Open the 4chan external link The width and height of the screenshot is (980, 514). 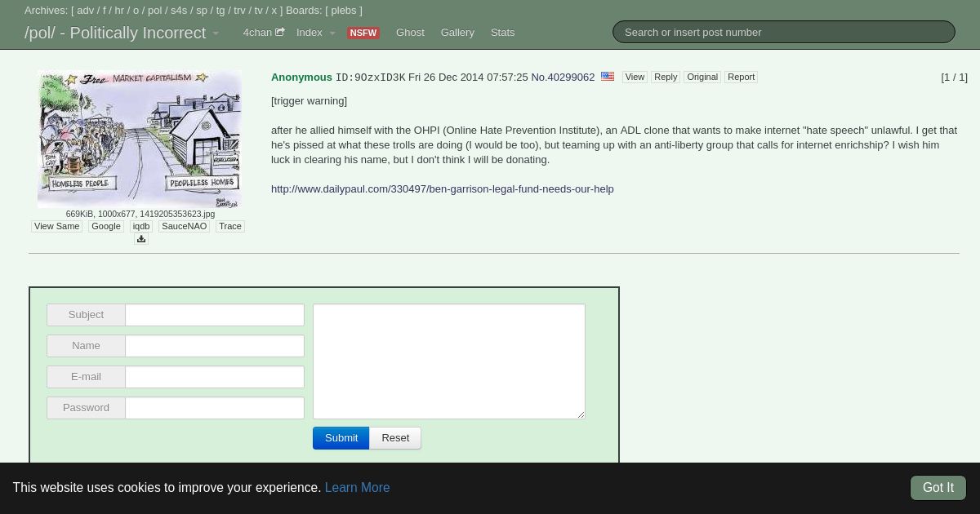tap(264, 33)
